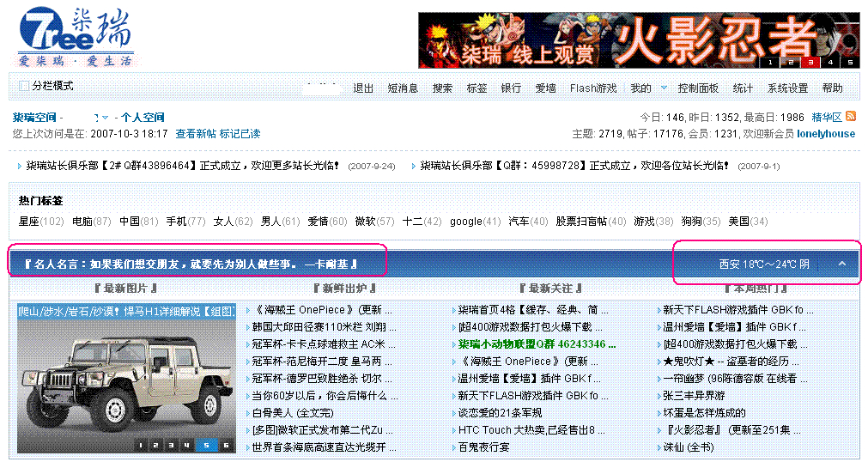Open the 当你60岁以后 post
Screen dimensions: 868x462
(x=325, y=396)
